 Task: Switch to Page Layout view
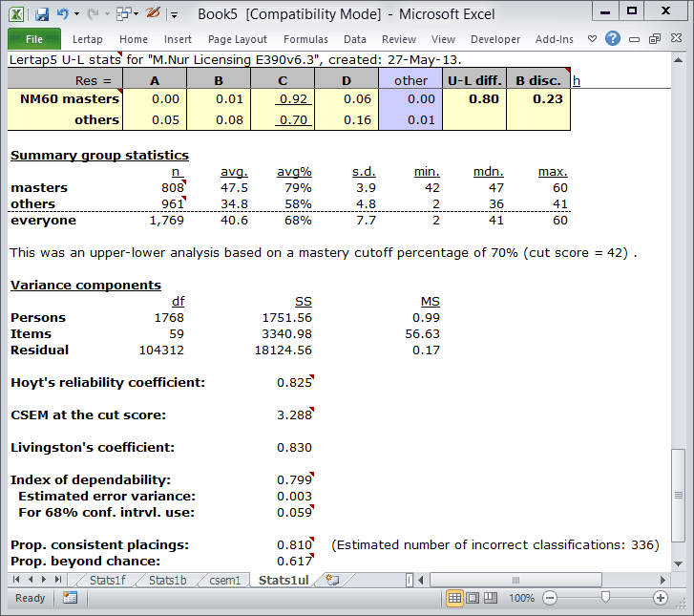click(x=473, y=598)
